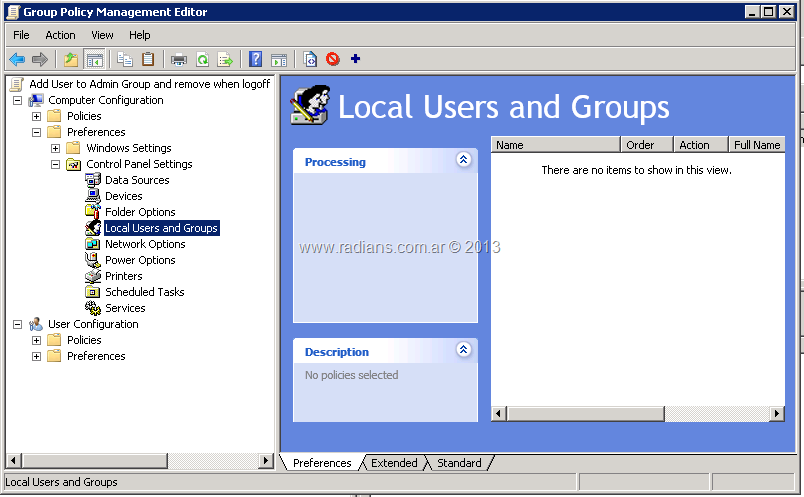Toggle Show/Hide Console Tree toolbar button
Screen dimensions: 804x497
pyautogui.click(x=95, y=59)
